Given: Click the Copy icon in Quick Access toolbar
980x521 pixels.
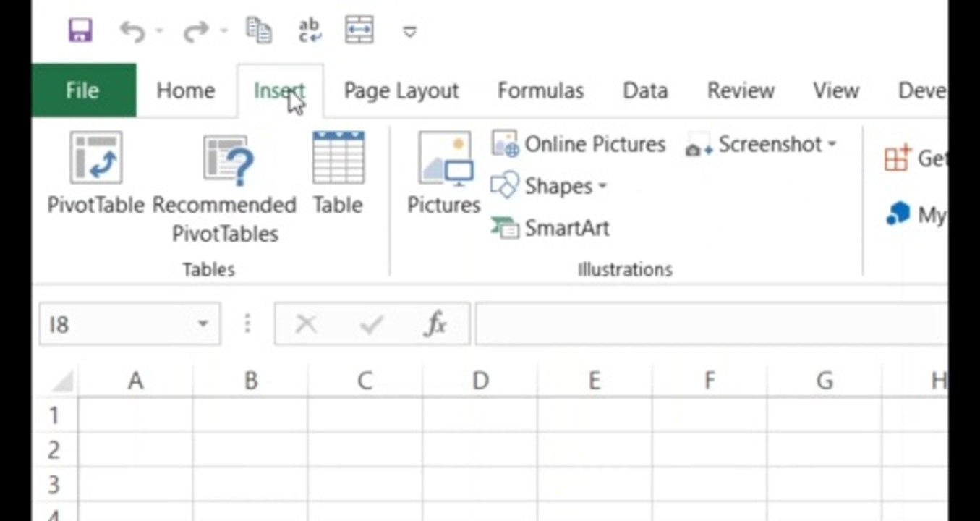Looking at the screenshot, I should (x=258, y=30).
